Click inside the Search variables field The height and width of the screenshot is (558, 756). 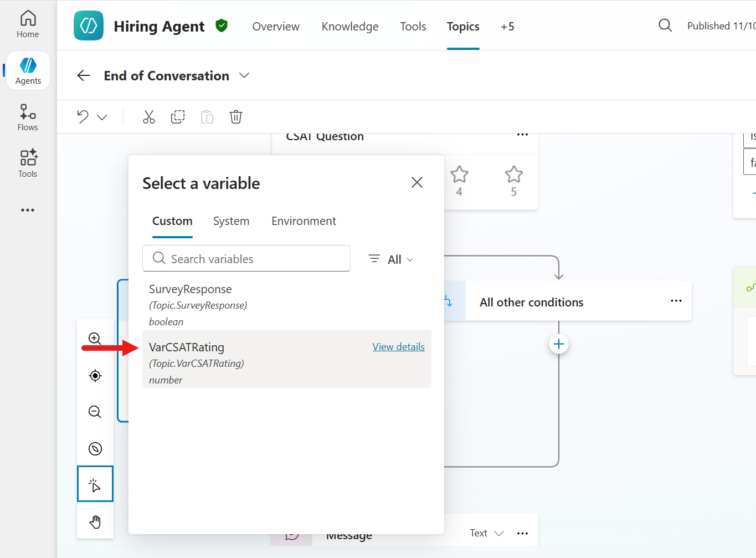click(246, 258)
